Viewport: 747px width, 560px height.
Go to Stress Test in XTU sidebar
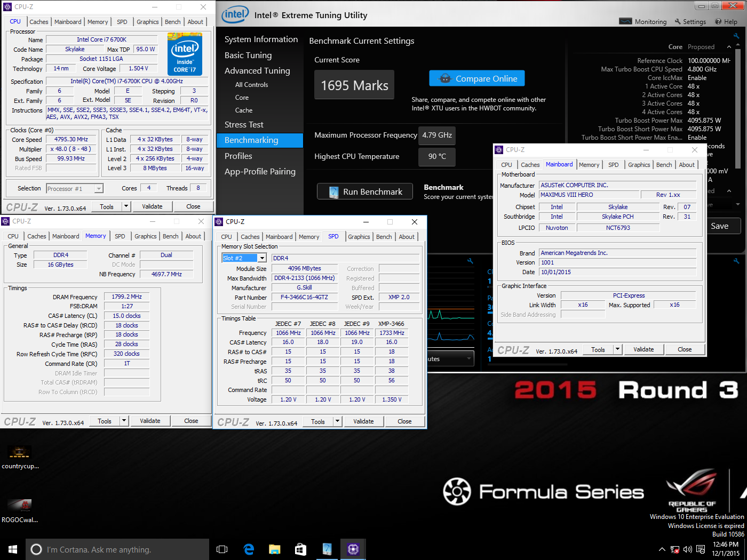coord(244,125)
